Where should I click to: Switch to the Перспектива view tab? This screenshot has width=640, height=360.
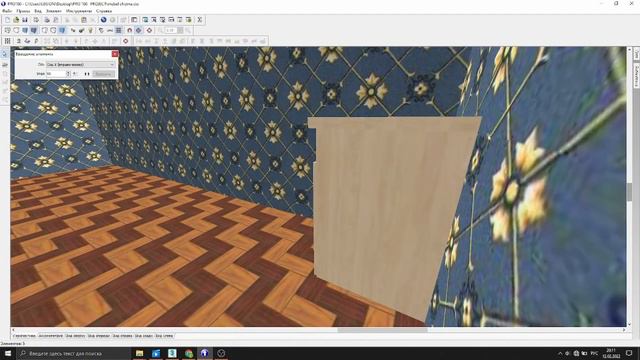tap(24, 336)
